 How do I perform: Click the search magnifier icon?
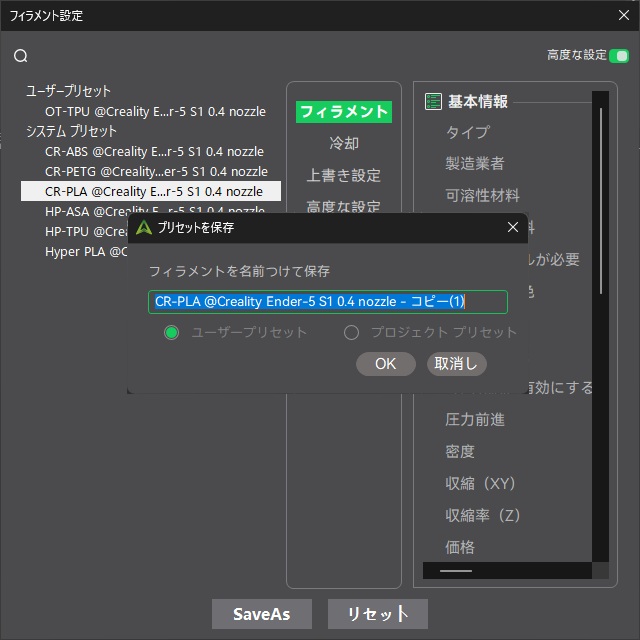coord(20,56)
